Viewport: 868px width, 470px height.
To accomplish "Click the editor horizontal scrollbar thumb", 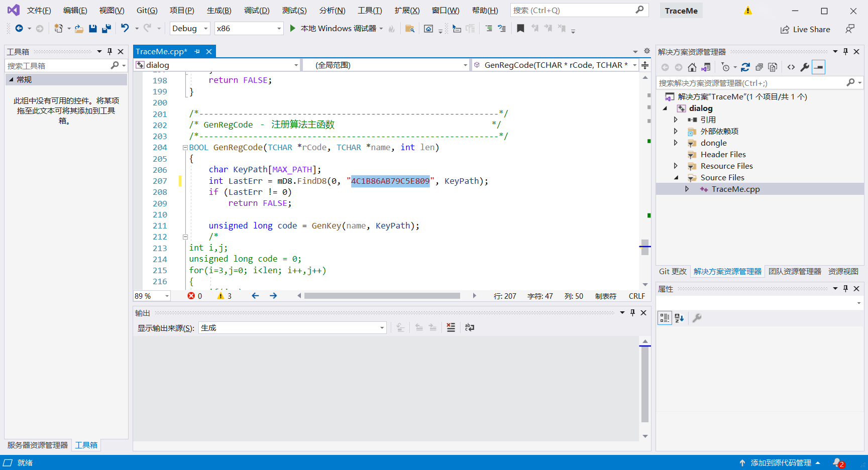I will pos(382,296).
